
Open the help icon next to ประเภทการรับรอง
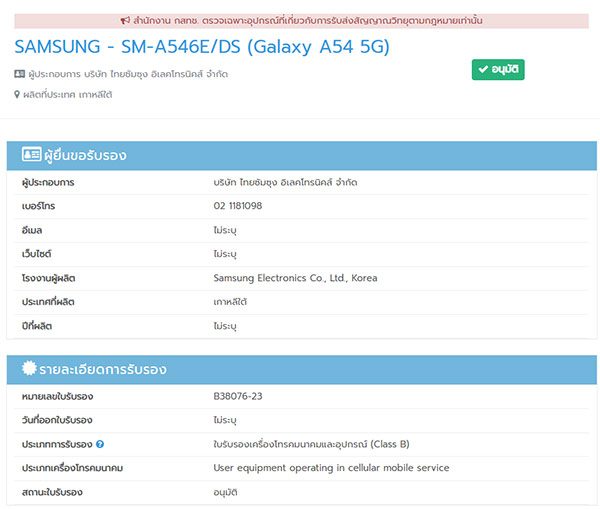click(x=100, y=444)
